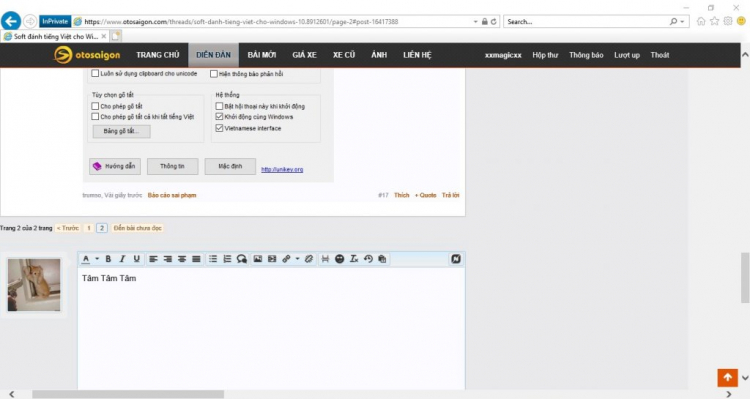This screenshot has width=750, height=399.
Task: Enable the 'Cho phép gõ tắt' checkbox
Action: tap(95, 106)
